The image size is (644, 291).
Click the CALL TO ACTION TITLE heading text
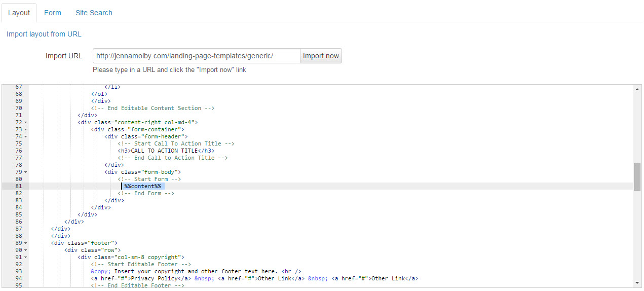coord(164,151)
